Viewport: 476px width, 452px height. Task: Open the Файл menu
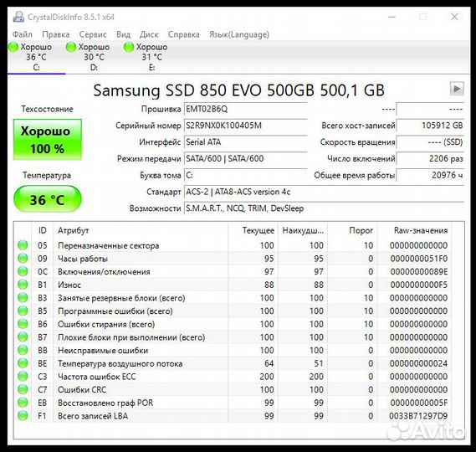coord(22,34)
